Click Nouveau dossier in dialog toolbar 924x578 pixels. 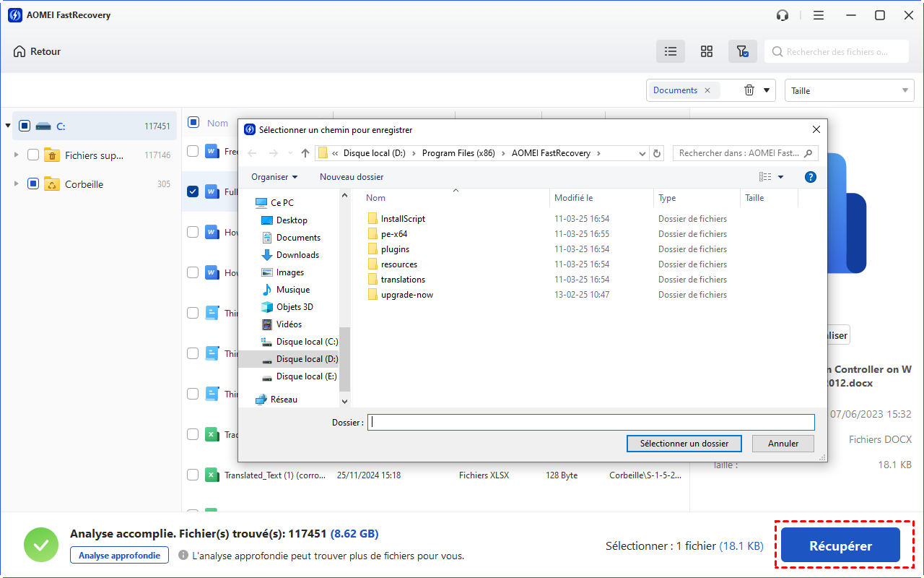[x=352, y=177]
